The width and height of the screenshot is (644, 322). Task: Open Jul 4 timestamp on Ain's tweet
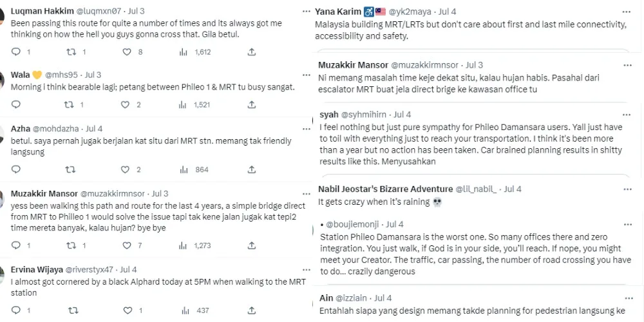click(x=383, y=298)
